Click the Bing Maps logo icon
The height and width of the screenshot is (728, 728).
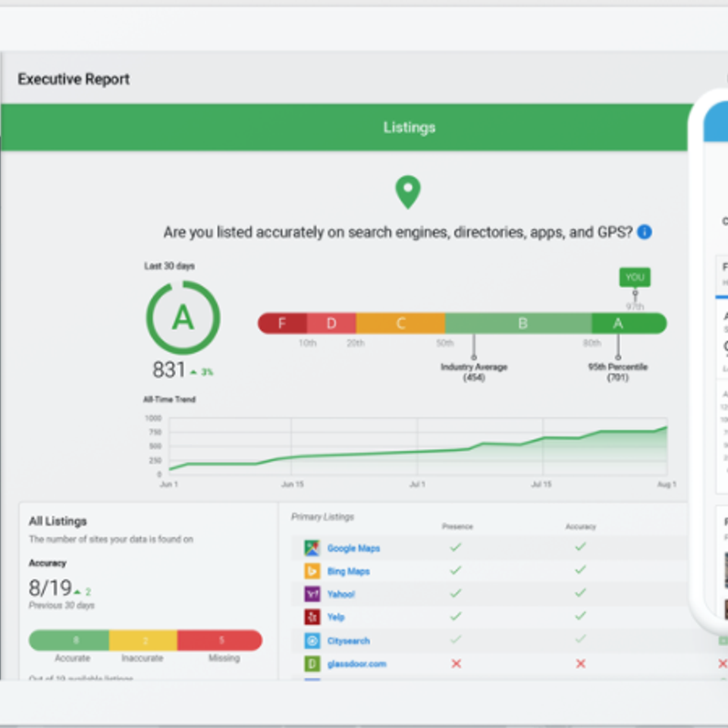pyautogui.click(x=312, y=570)
